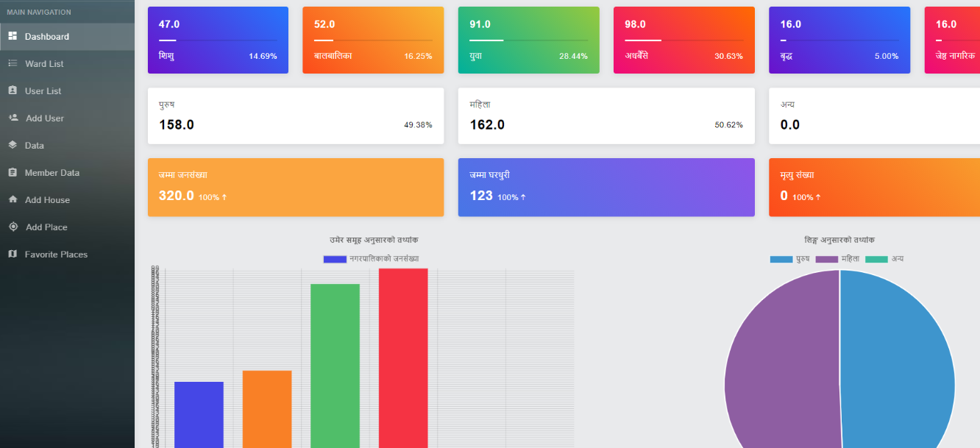Click the Dashboard grid icon in sidebar
The image size is (980, 448).
coord(13,36)
